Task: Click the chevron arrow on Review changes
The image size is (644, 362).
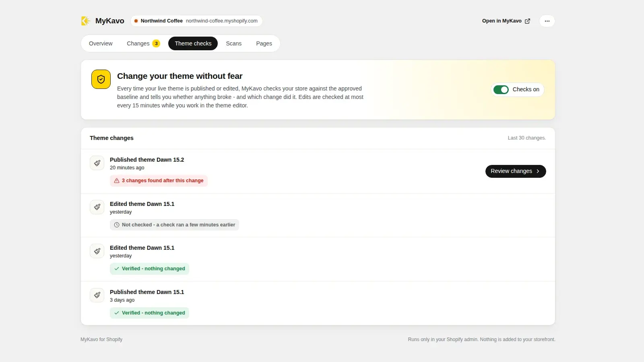Action: 538,171
